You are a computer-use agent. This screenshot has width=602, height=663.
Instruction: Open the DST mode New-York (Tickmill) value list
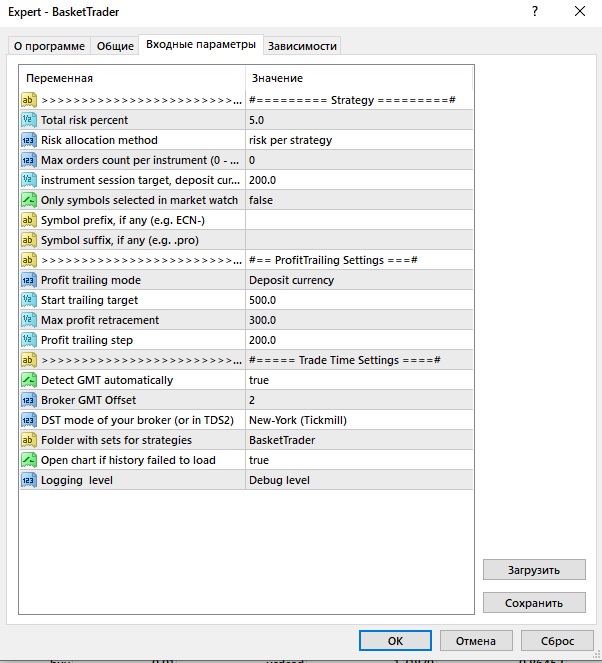(359, 420)
